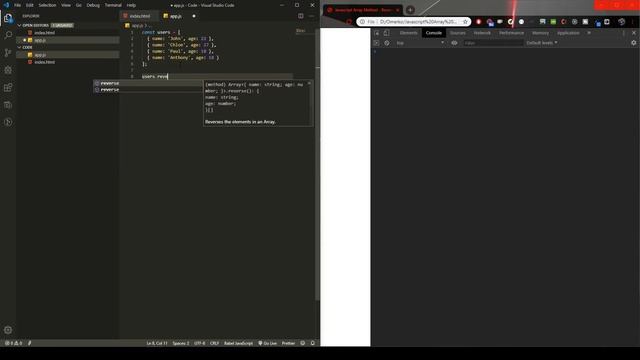Click the unsaved dot on the app.js tab
640x360 pixels.
click(194, 16)
